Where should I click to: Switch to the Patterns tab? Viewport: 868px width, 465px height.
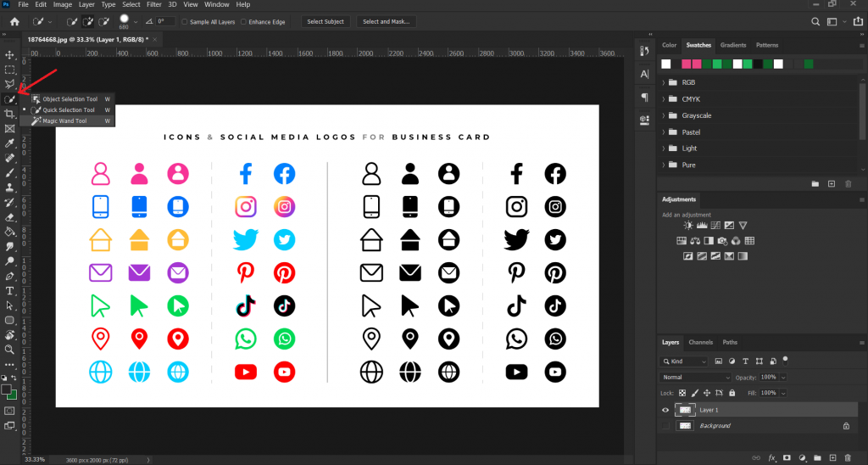766,46
